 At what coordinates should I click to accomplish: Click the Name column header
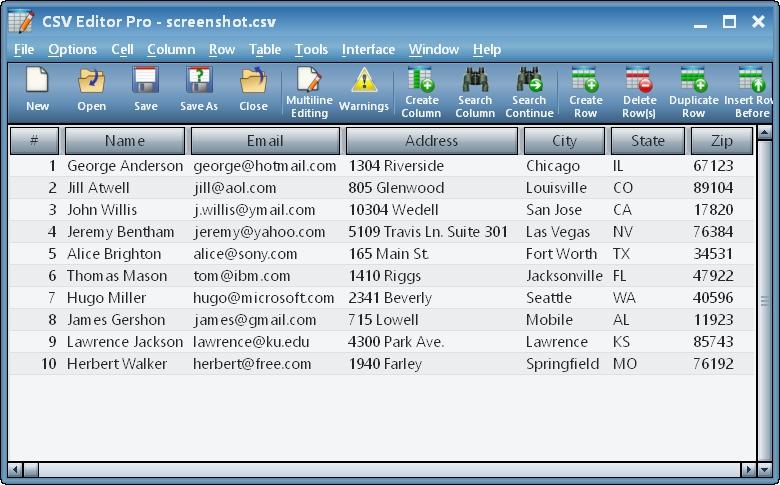(x=125, y=141)
